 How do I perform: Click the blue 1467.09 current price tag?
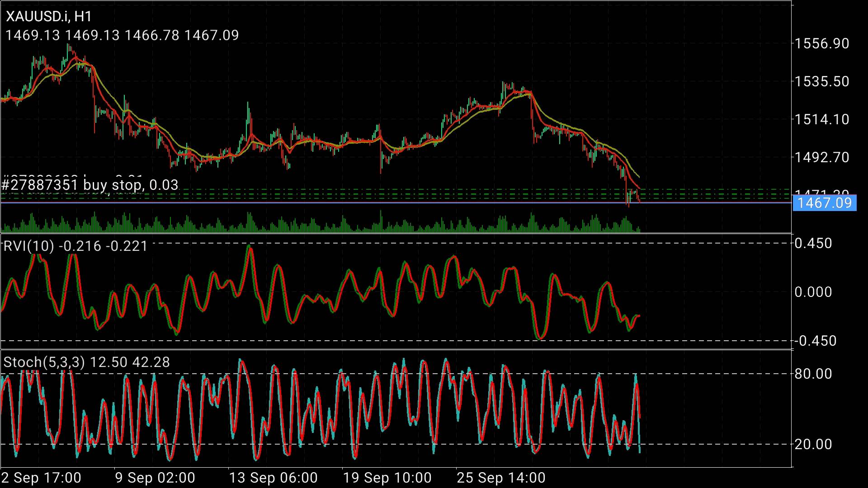(x=825, y=203)
